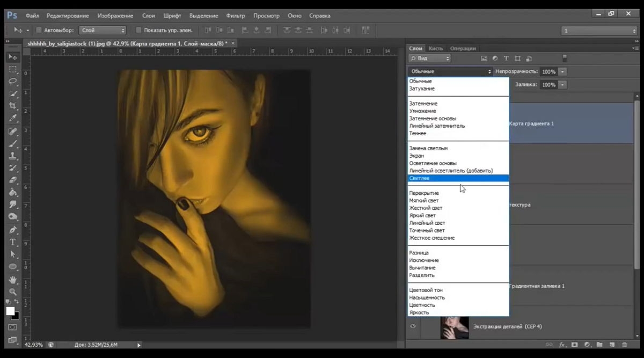Toggle the layer filtering on/off switch
Image resolution: width=644 pixels, height=358 pixels.
[564, 59]
